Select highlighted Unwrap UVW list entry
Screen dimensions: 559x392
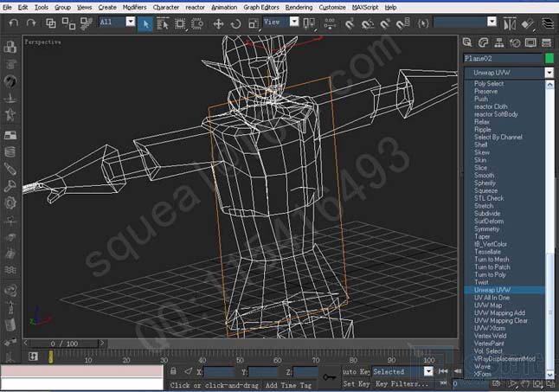coord(504,290)
